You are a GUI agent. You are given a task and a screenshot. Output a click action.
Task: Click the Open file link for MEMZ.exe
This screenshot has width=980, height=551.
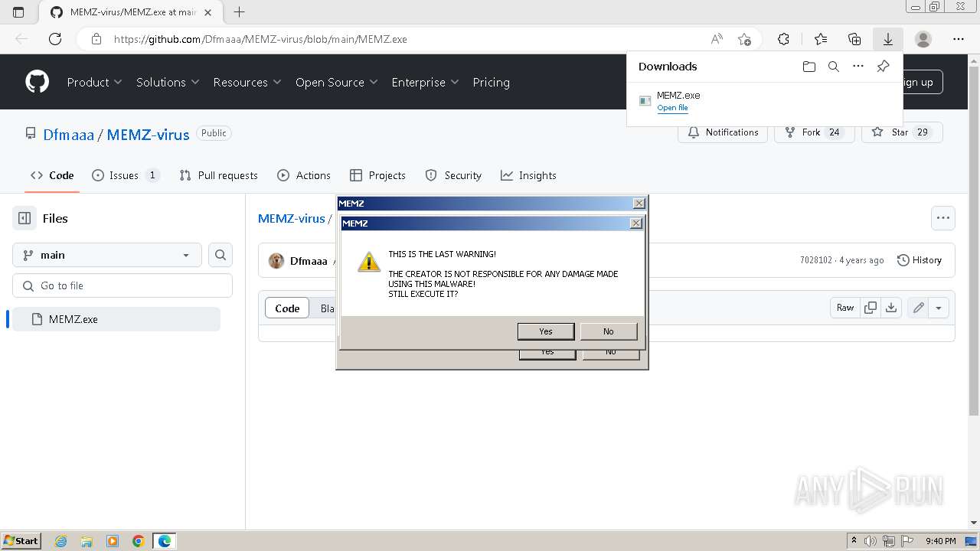[672, 108]
